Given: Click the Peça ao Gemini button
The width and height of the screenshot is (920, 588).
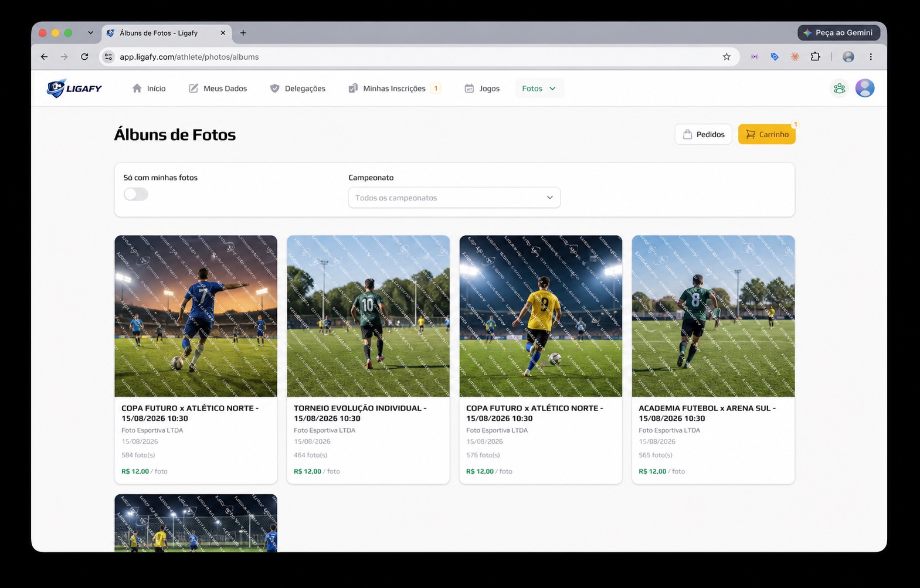Looking at the screenshot, I should [x=838, y=33].
